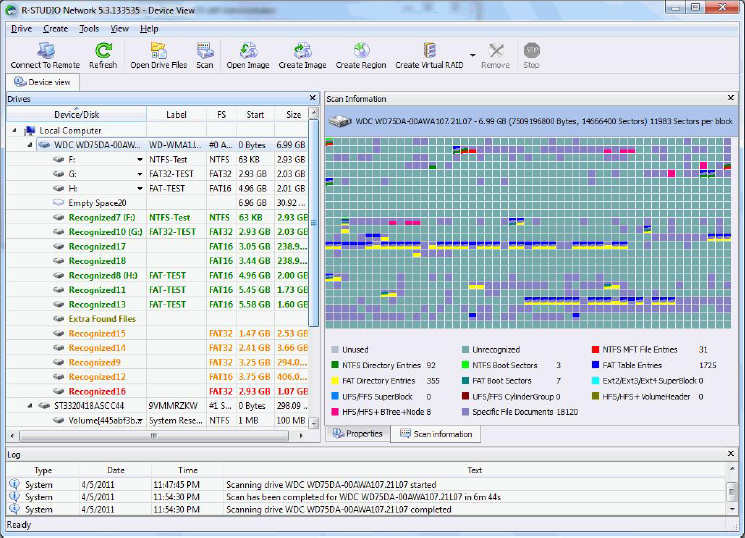The image size is (745, 538).
Task: Click the Create Image toolbar icon
Action: [302, 51]
